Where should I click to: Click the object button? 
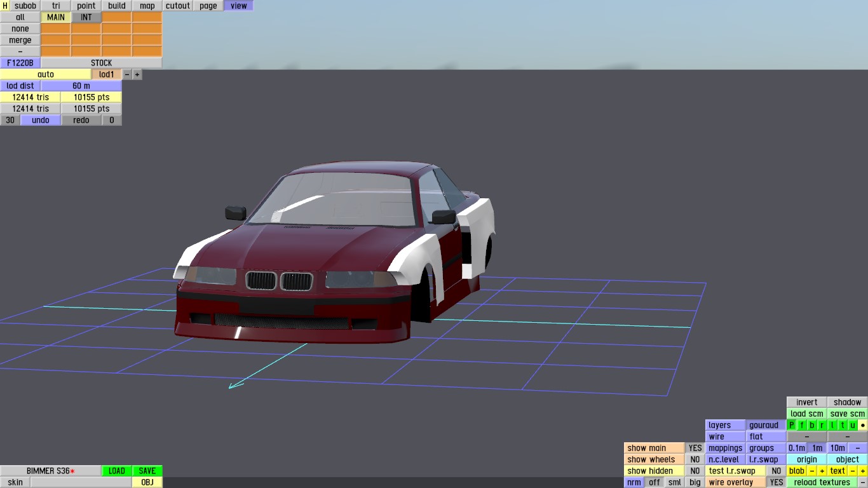coord(848,459)
